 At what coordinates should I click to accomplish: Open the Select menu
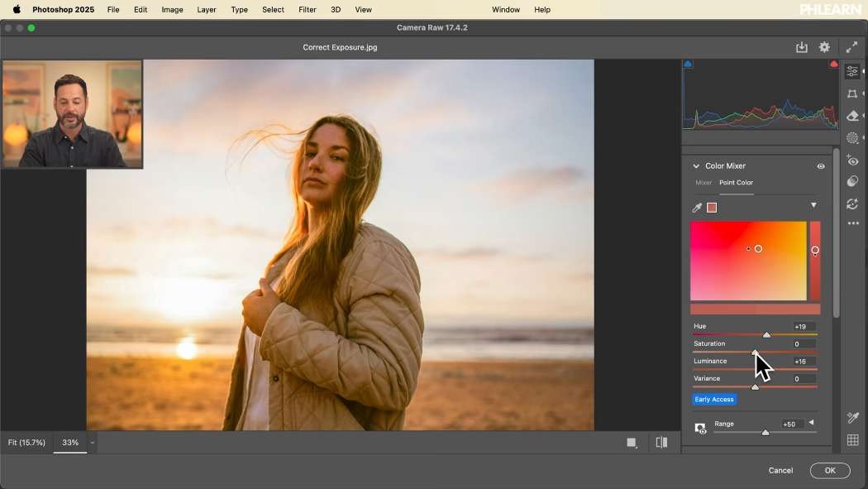273,9
